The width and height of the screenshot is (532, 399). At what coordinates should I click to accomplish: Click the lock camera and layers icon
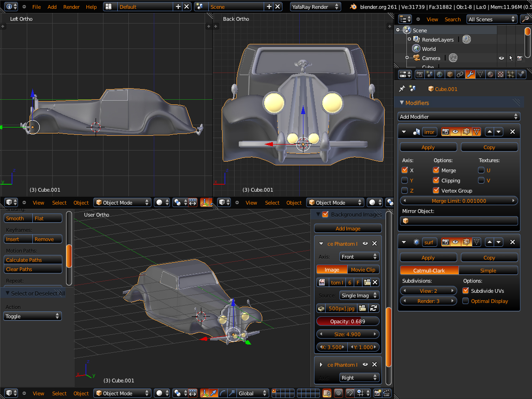coord(327,393)
